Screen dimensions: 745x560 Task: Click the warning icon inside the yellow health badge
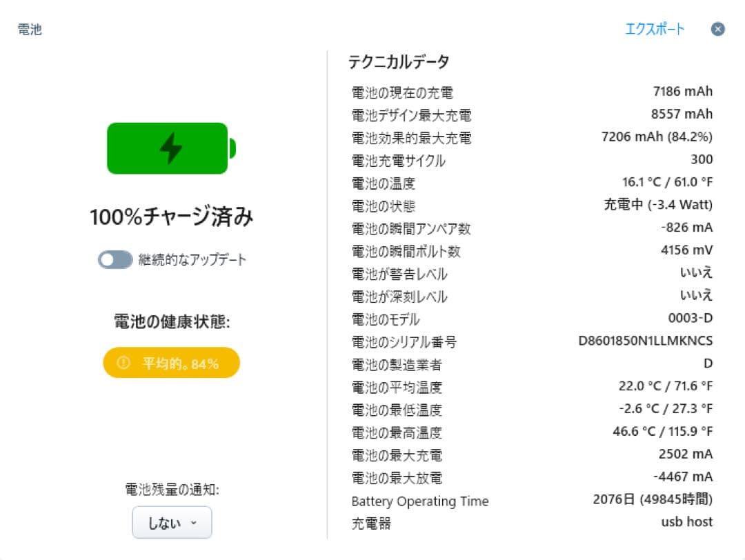tap(125, 362)
